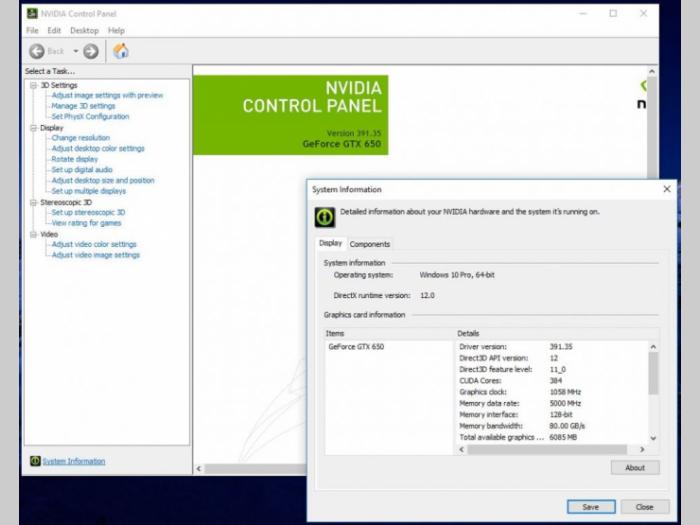Click the Driver version value 391.35

pyautogui.click(x=561, y=346)
